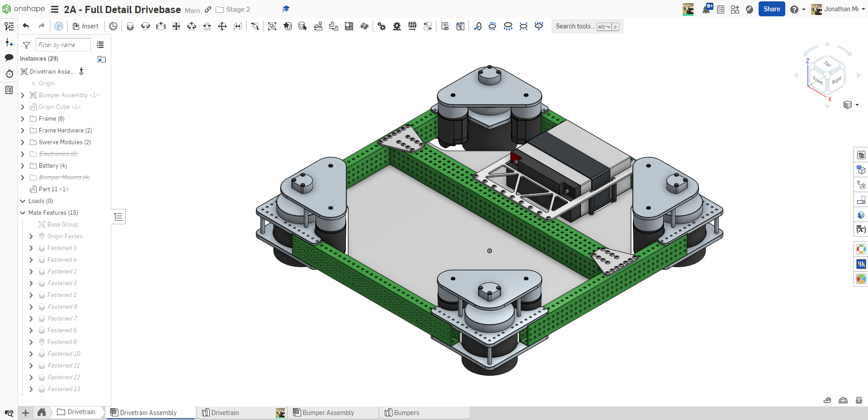Screen dimensions: 868x420
Task: Toggle the instance list view icon
Action: 100,45
